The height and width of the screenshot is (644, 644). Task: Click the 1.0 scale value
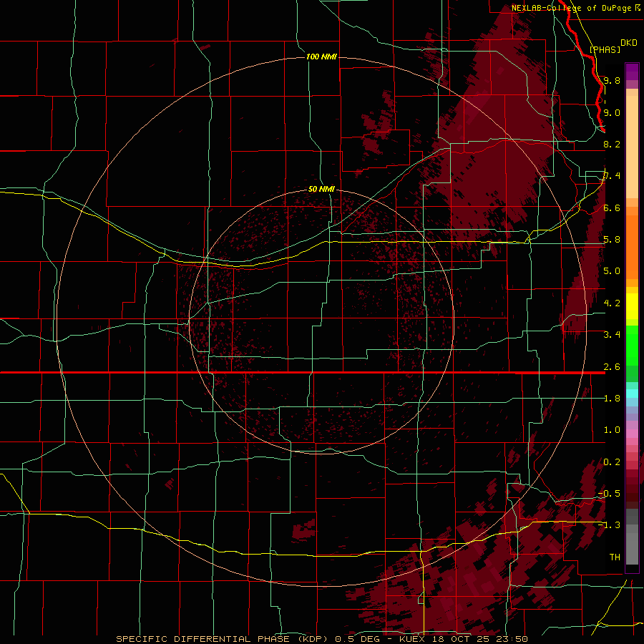click(x=612, y=430)
